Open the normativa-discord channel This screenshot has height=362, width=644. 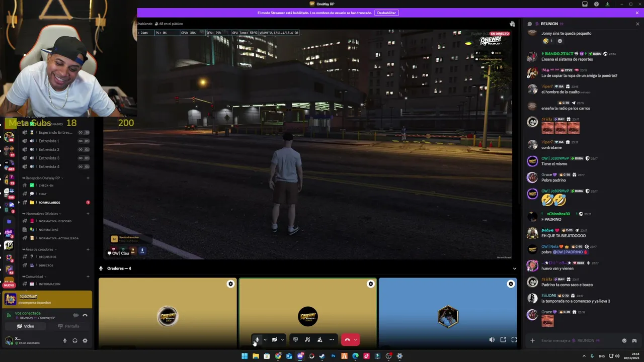click(56, 221)
